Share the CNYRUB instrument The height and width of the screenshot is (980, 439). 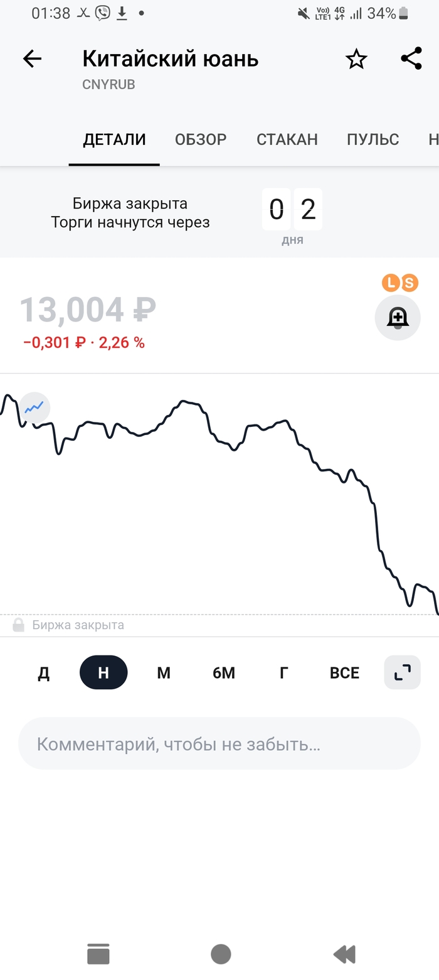(411, 58)
